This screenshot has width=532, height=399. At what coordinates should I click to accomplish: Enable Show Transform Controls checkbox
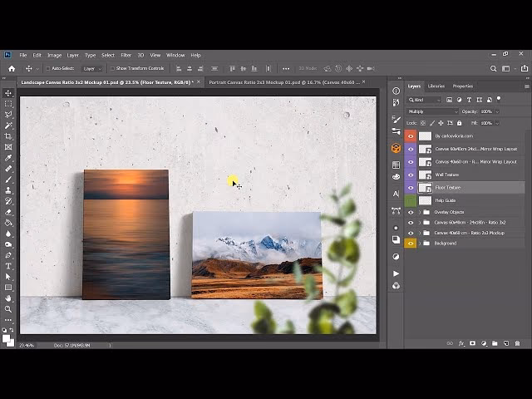click(x=112, y=68)
